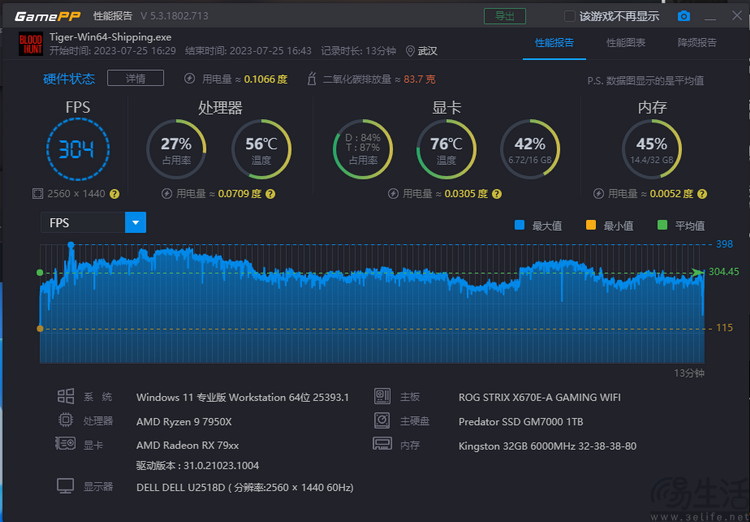Click the driver version 31.0.21023.1004 text
The height and width of the screenshot is (522, 750).
click(198, 466)
